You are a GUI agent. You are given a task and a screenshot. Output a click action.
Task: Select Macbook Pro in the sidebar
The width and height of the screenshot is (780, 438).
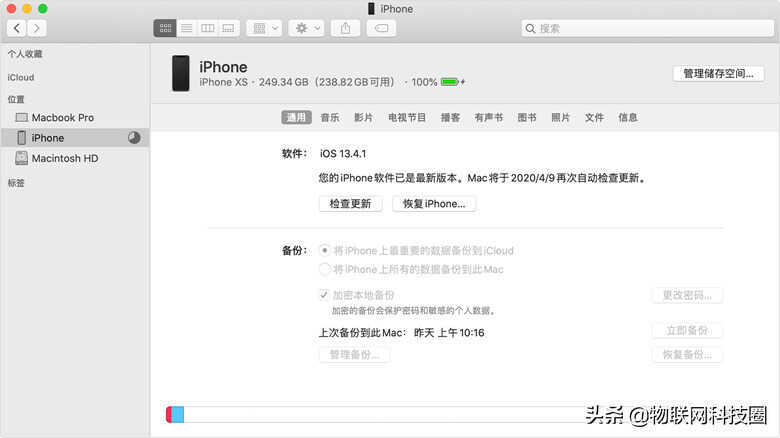coord(75,117)
